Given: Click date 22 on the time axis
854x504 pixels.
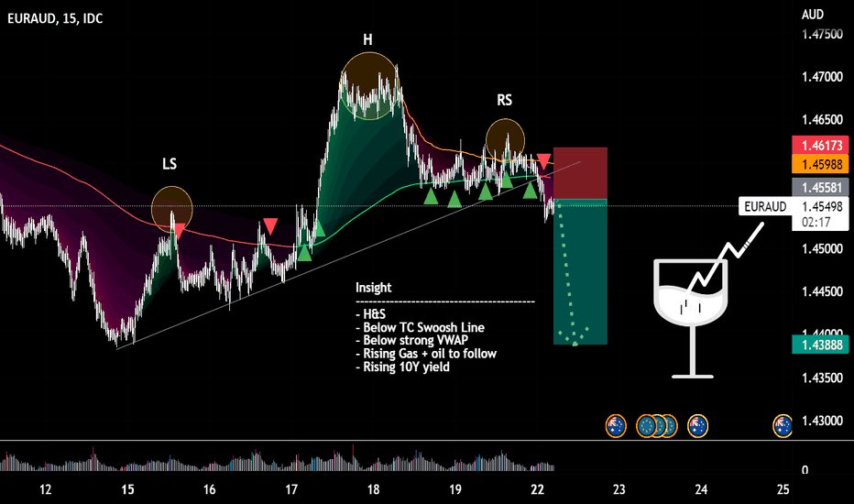Looking at the screenshot, I should pos(537,489).
